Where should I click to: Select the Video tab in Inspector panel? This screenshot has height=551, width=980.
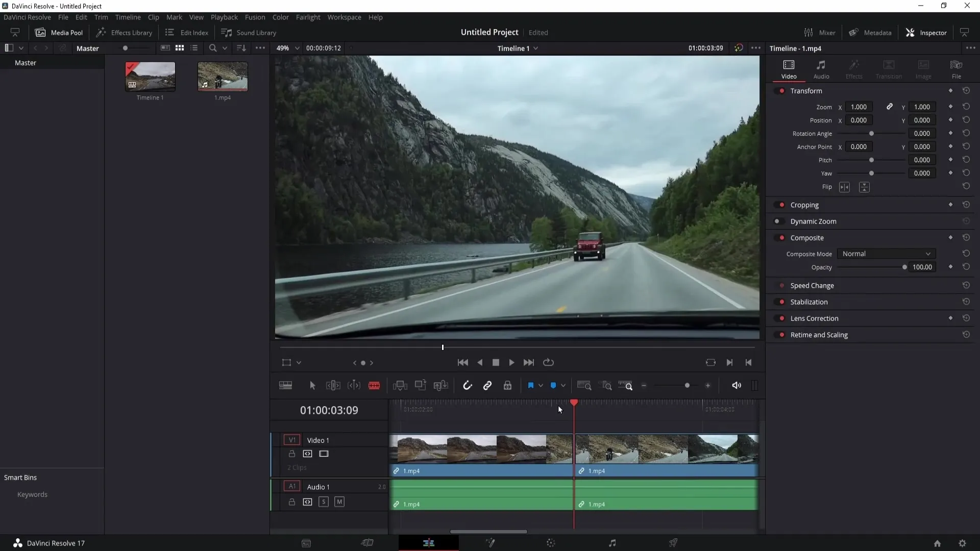click(x=789, y=68)
